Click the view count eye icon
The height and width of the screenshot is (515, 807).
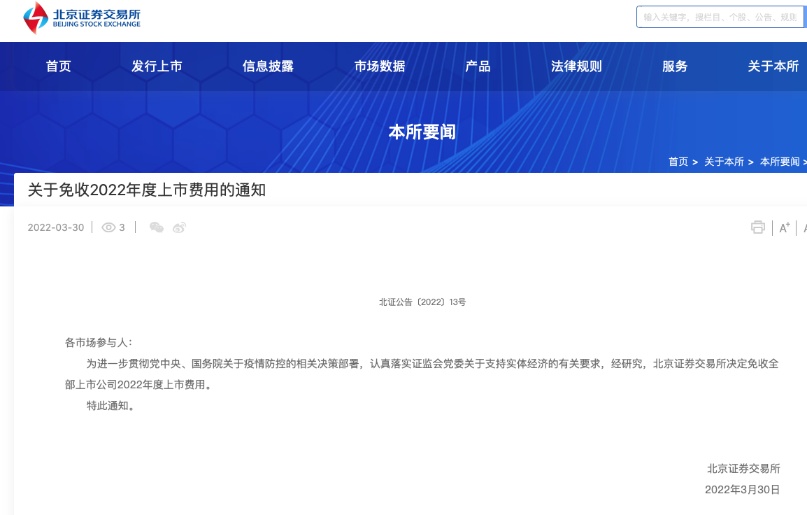click(109, 227)
